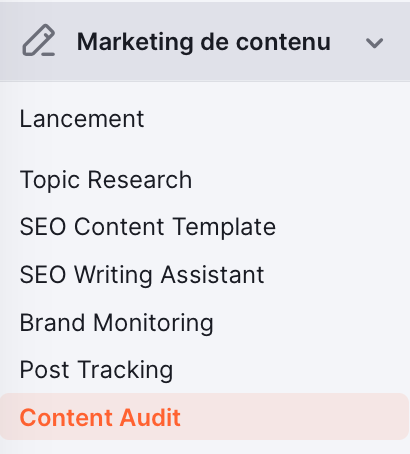The width and height of the screenshot is (410, 454).
Task: Select the orange Content Audit entry
Action: 204,417
